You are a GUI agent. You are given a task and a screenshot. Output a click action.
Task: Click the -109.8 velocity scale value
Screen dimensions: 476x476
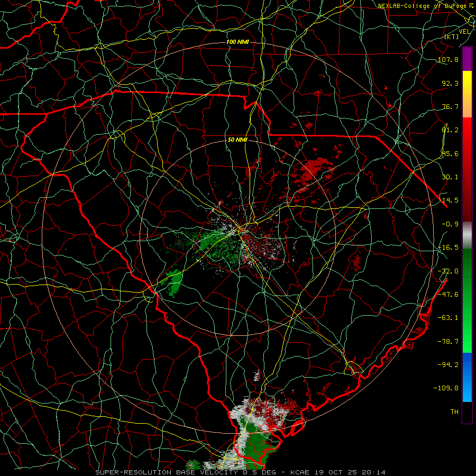(446, 388)
